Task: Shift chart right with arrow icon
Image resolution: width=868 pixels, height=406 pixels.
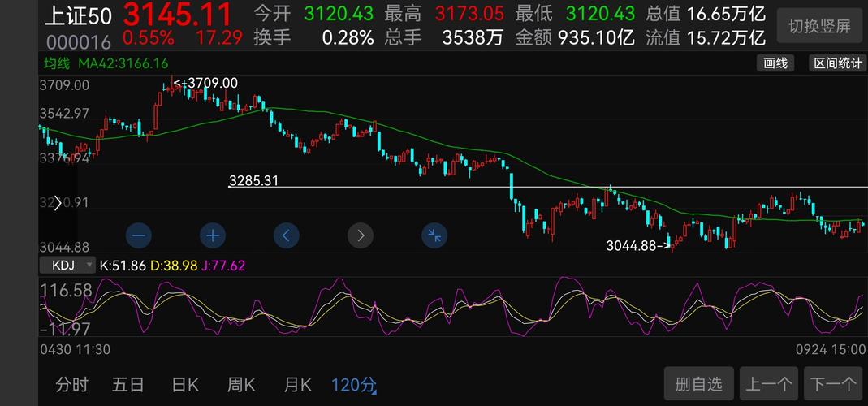Action: (x=361, y=236)
